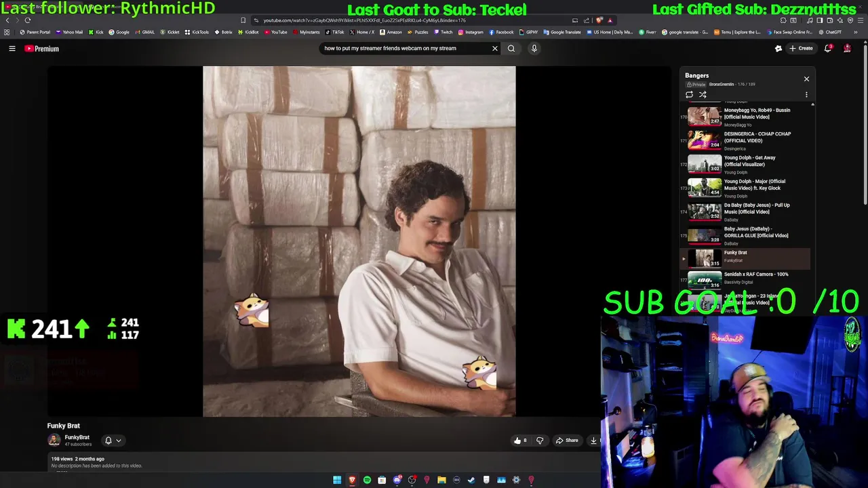Switch to Brave browser in taskbar

[352, 480]
